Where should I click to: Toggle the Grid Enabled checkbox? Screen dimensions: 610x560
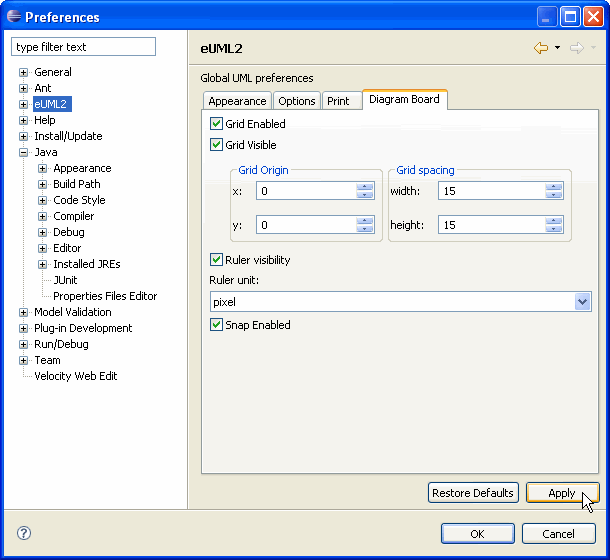click(217, 124)
